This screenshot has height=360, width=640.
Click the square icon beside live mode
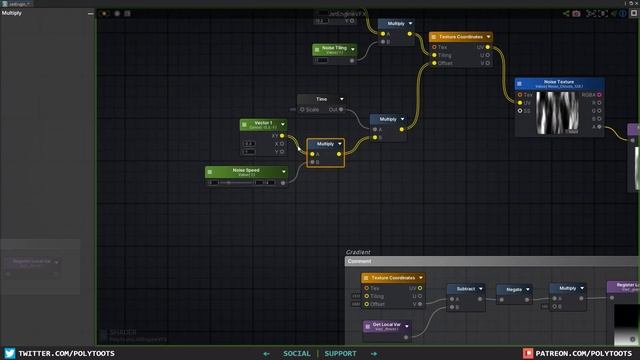click(127, 13)
